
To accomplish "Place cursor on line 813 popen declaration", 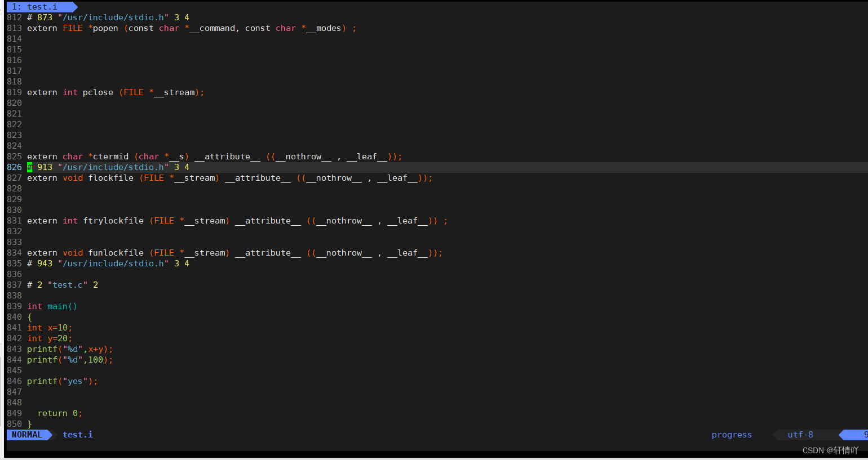I will [192, 28].
